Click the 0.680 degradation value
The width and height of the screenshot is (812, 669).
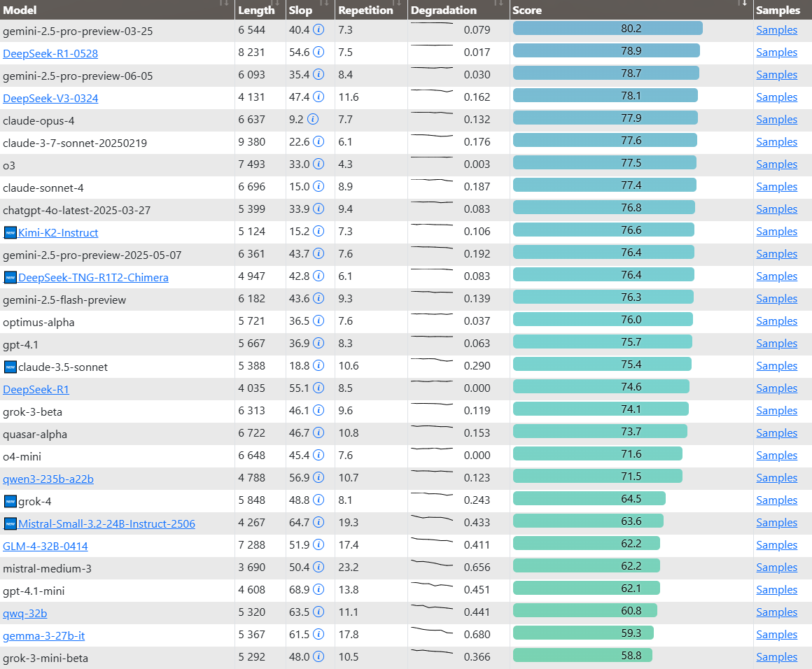(477, 634)
